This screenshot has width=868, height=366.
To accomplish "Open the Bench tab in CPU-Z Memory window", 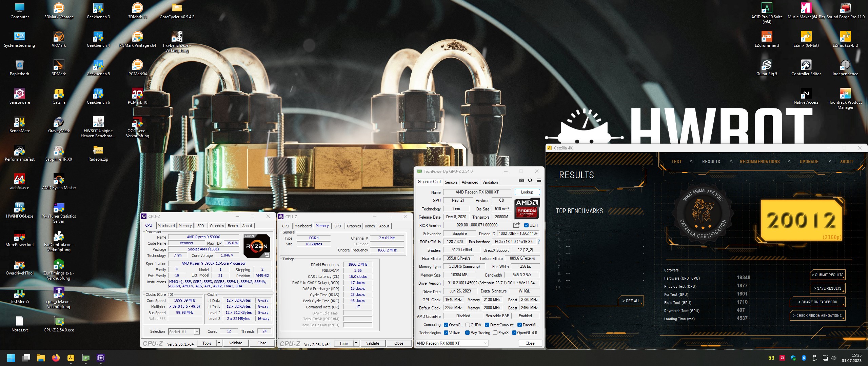I will coord(370,226).
